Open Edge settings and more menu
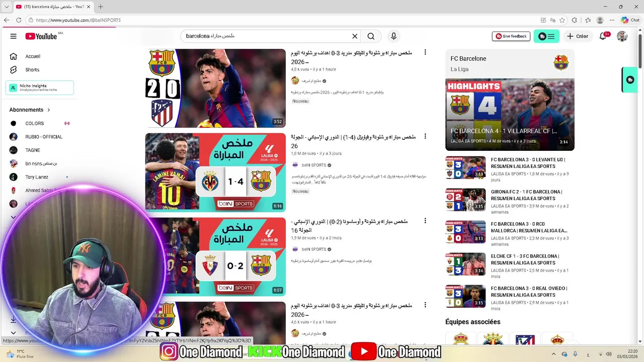This screenshot has height=362, width=644. [x=612, y=20]
